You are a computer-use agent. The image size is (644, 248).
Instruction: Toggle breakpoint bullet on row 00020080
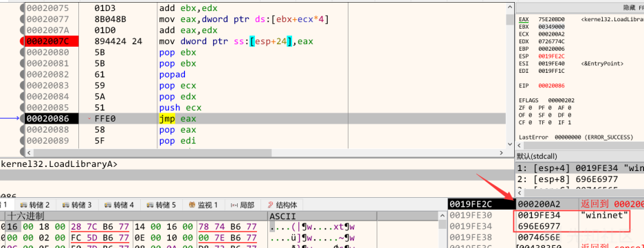click(x=22, y=53)
